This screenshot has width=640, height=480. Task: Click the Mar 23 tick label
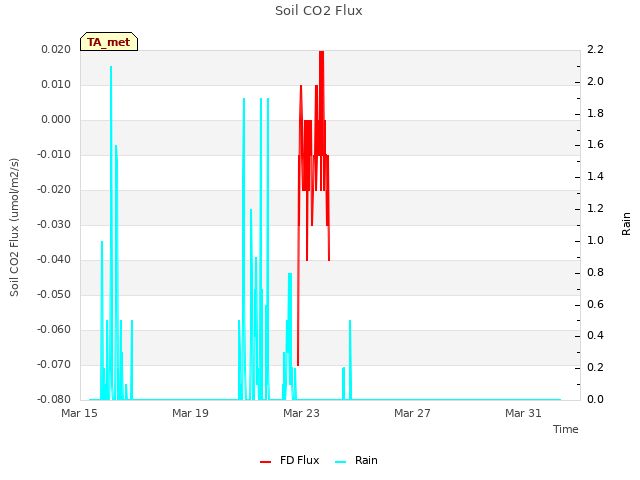[x=301, y=413]
